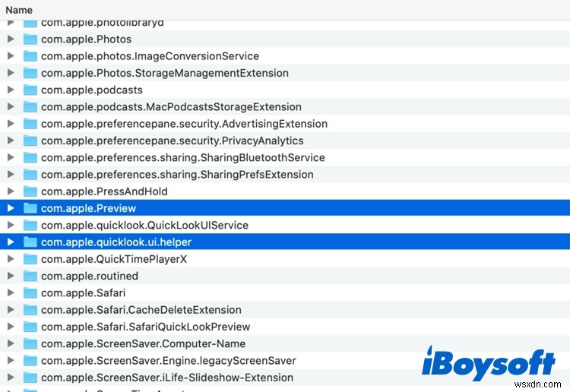Viewport: 570px width, 392px height.
Task: Expand the selected com.apple.Preview triangle
Action: click(x=11, y=208)
